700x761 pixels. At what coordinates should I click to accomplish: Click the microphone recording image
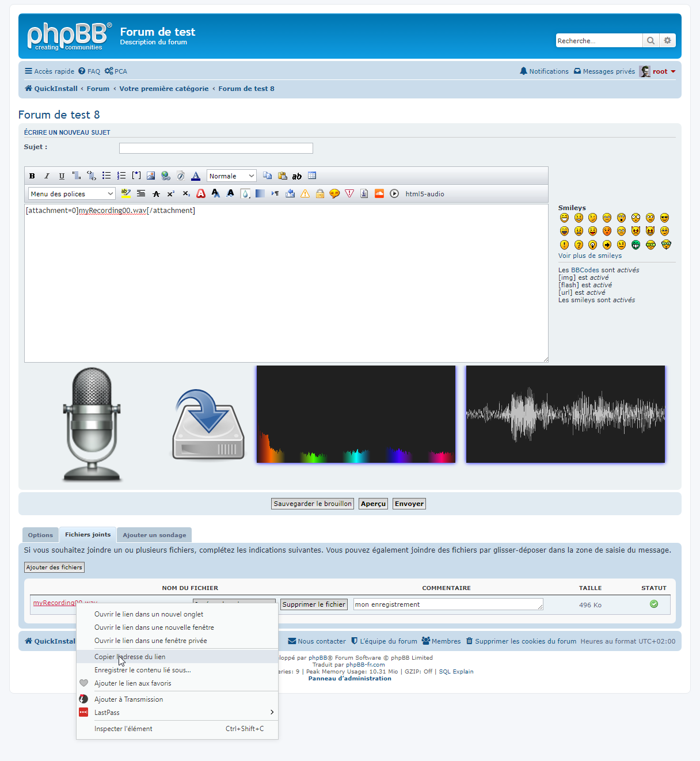(x=92, y=424)
